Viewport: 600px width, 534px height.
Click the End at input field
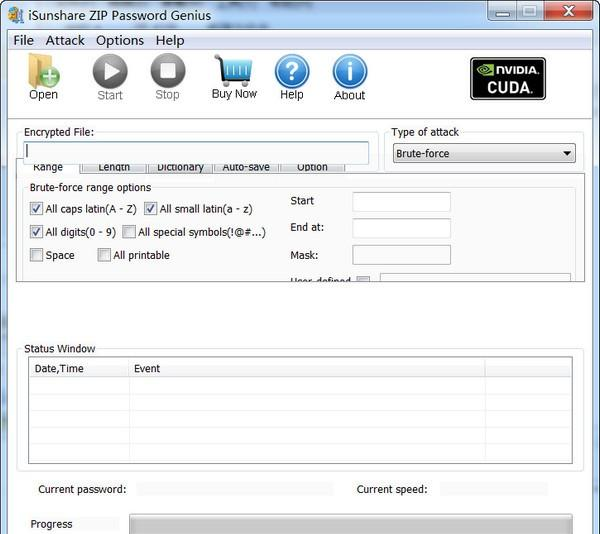click(401, 228)
